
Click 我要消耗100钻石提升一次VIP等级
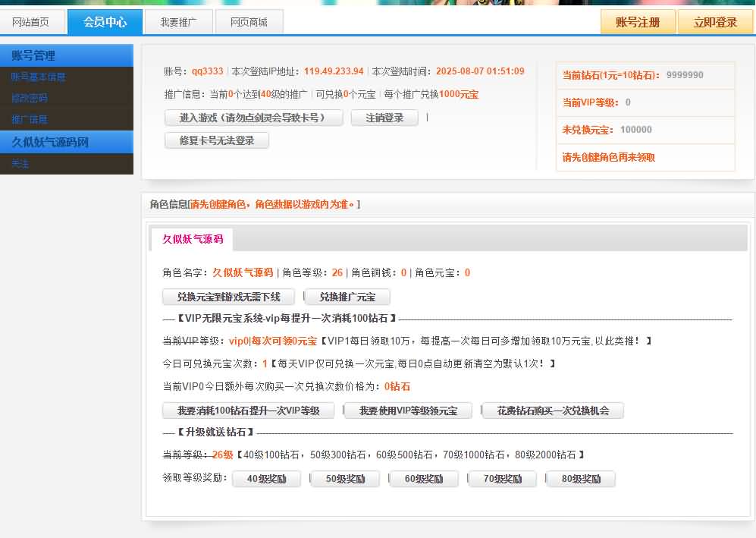click(246, 411)
